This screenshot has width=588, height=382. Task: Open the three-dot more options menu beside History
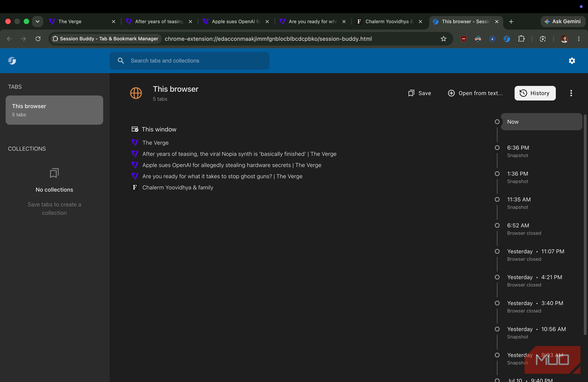click(x=571, y=93)
